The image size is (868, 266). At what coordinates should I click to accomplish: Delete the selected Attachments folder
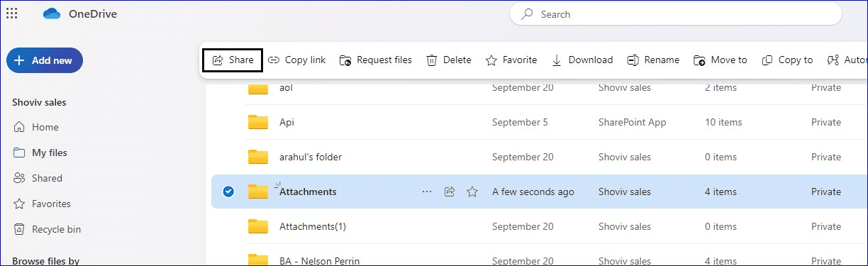448,60
